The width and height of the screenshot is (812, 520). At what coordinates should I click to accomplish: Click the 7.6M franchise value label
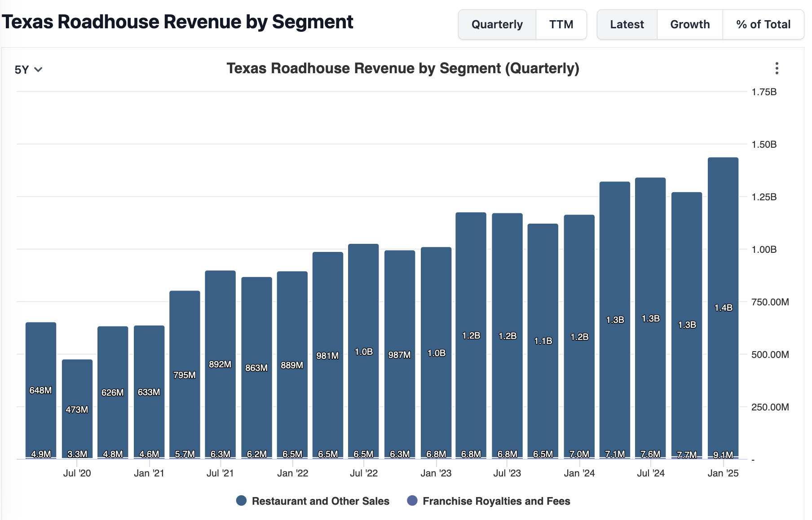click(x=650, y=454)
